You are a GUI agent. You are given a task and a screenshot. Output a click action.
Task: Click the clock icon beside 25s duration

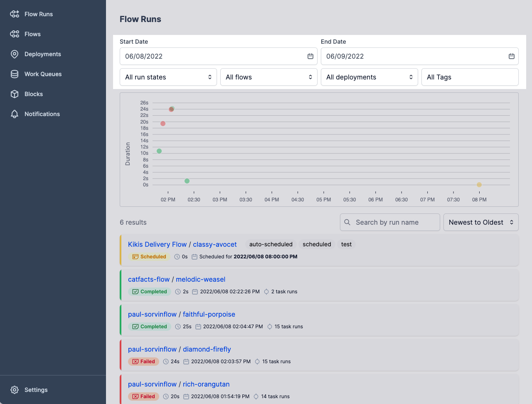pyautogui.click(x=178, y=327)
